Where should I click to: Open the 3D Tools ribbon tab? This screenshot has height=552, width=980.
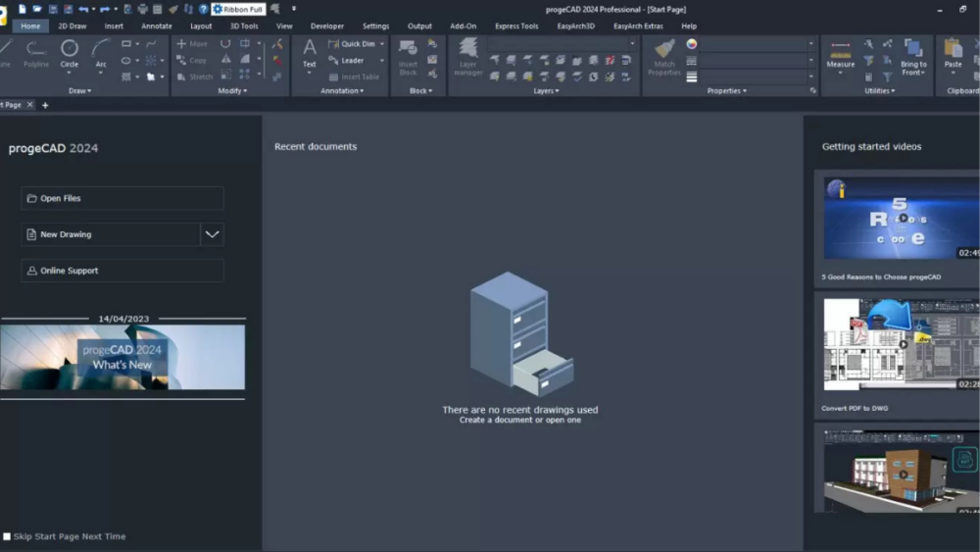tap(244, 26)
